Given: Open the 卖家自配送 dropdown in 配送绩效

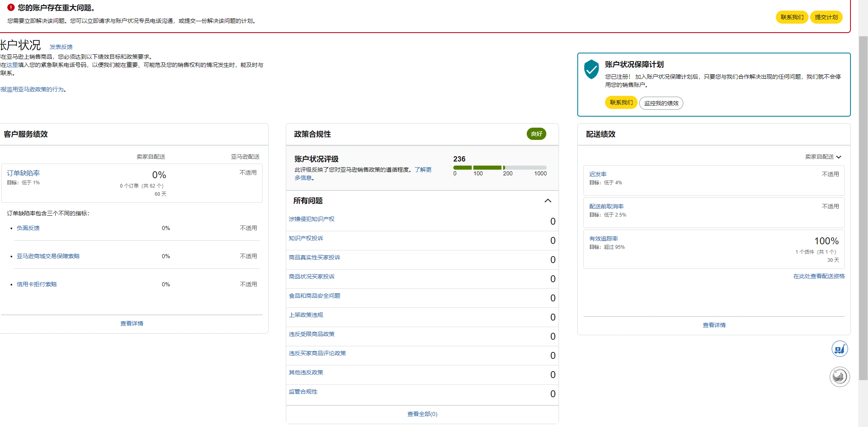Looking at the screenshot, I should (x=823, y=157).
